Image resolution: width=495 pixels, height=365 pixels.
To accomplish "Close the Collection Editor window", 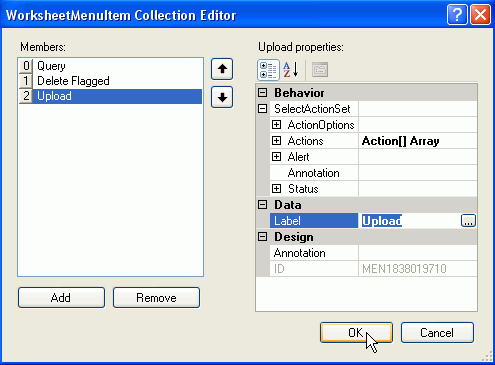I will (x=480, y=15).
